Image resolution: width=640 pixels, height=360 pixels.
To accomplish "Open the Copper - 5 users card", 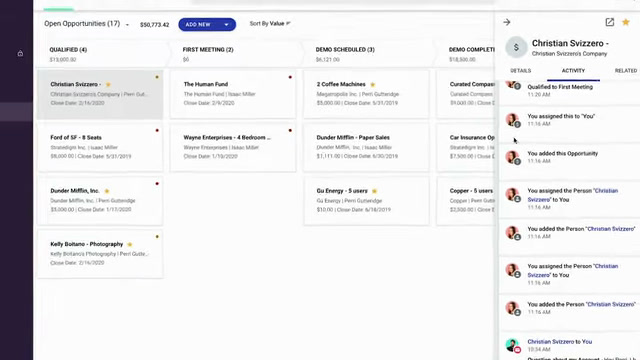I will [x=465, y=201].
